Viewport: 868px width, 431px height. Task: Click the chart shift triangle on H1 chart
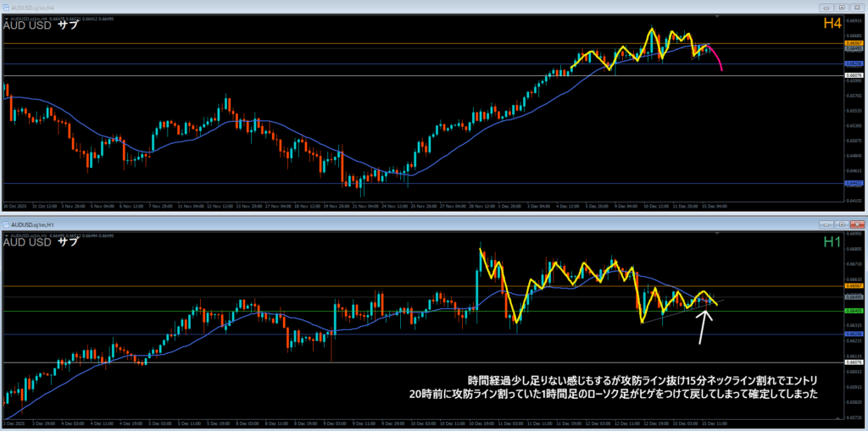pos(719,234)
